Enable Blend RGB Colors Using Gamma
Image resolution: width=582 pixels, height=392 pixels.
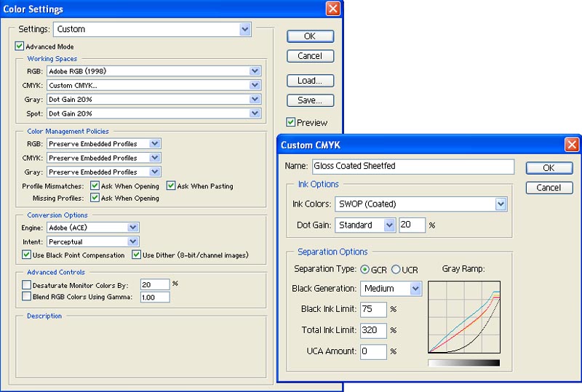click(x=27, y=297)
